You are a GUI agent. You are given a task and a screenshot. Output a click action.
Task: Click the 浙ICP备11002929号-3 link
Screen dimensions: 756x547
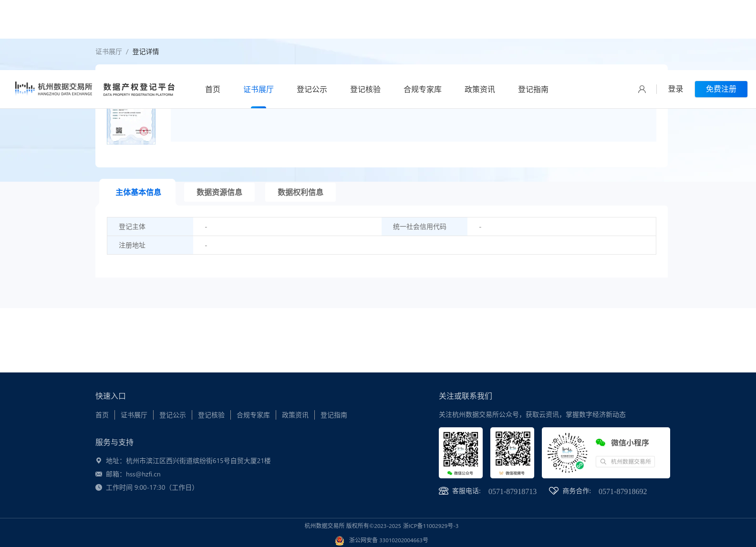pyautogui.click(x=431, y=526)
